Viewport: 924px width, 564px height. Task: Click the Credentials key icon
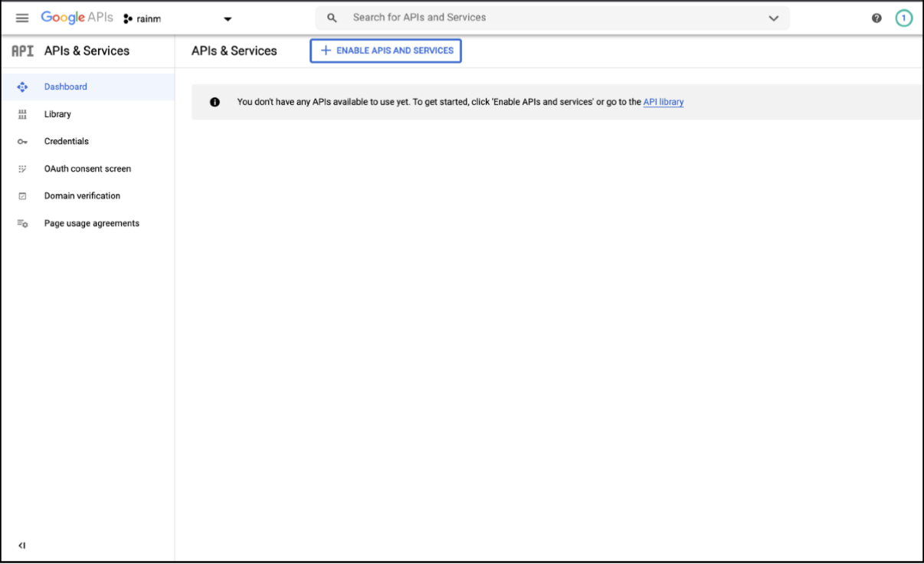pos(22,142)
